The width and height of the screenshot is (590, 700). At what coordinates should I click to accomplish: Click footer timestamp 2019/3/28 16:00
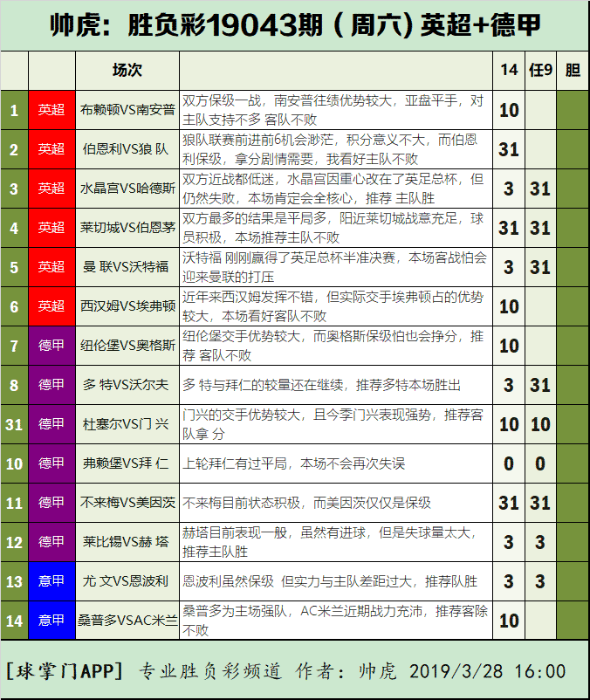point(487,671)
